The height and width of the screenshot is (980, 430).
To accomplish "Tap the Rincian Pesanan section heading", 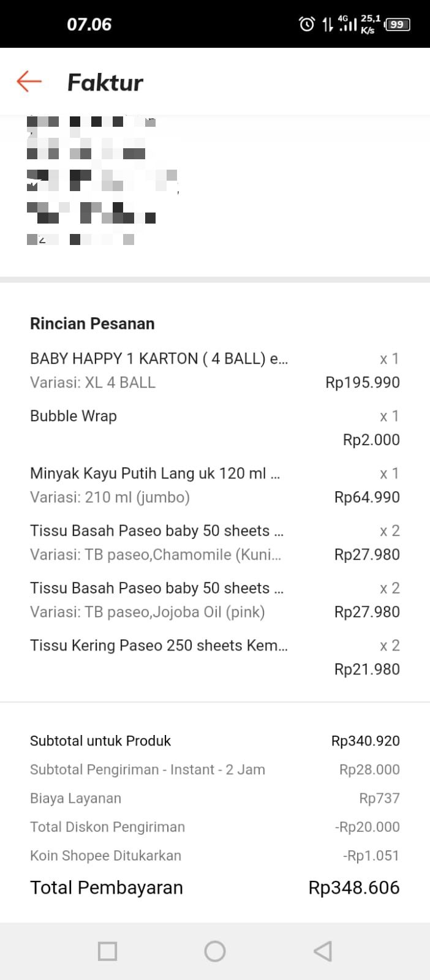I will (x=92, y=323).
